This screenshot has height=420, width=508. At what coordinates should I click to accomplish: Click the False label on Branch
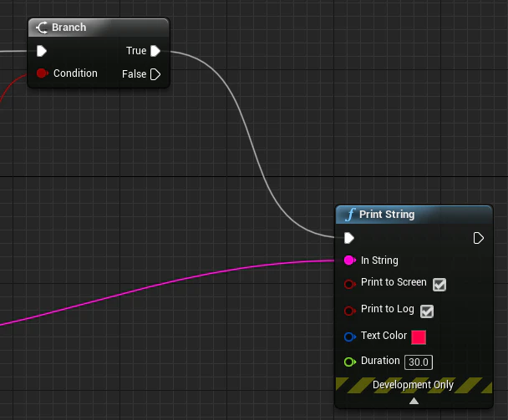pos(135,74)
